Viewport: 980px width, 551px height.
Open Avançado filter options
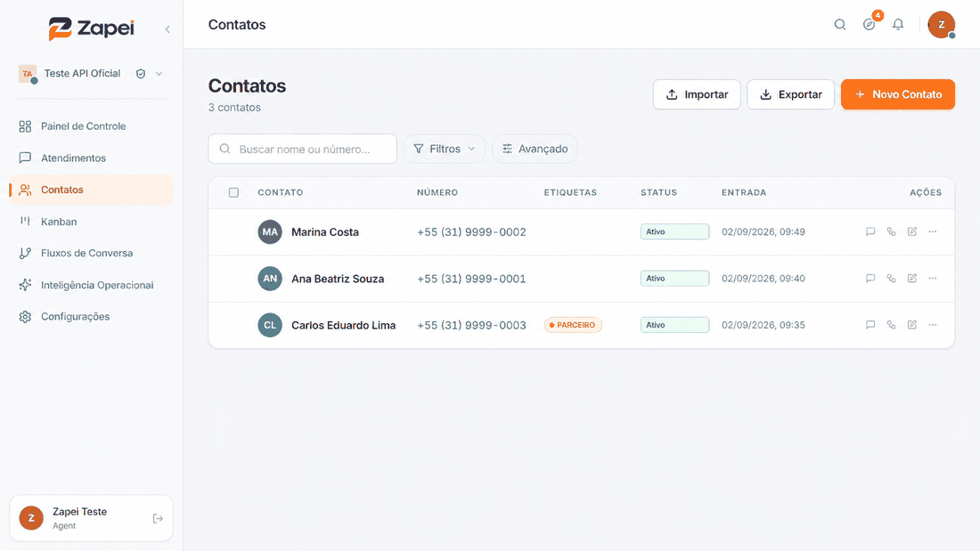pyautogui.click(x=535, y=149)
